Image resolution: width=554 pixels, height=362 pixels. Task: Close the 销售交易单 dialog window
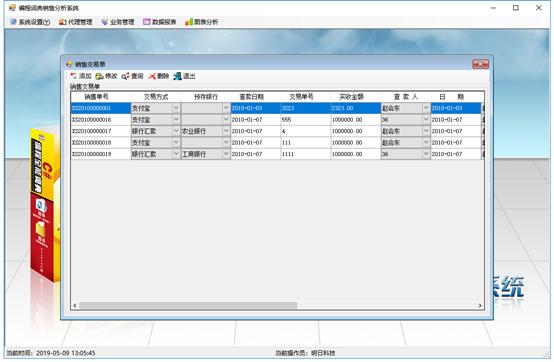tap(481, 64)
